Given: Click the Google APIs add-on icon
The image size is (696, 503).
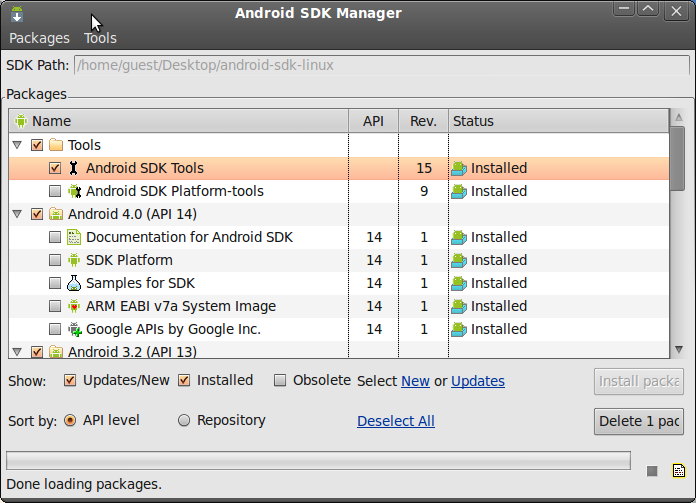Looking at the screenshot, I should coord(74,329).
